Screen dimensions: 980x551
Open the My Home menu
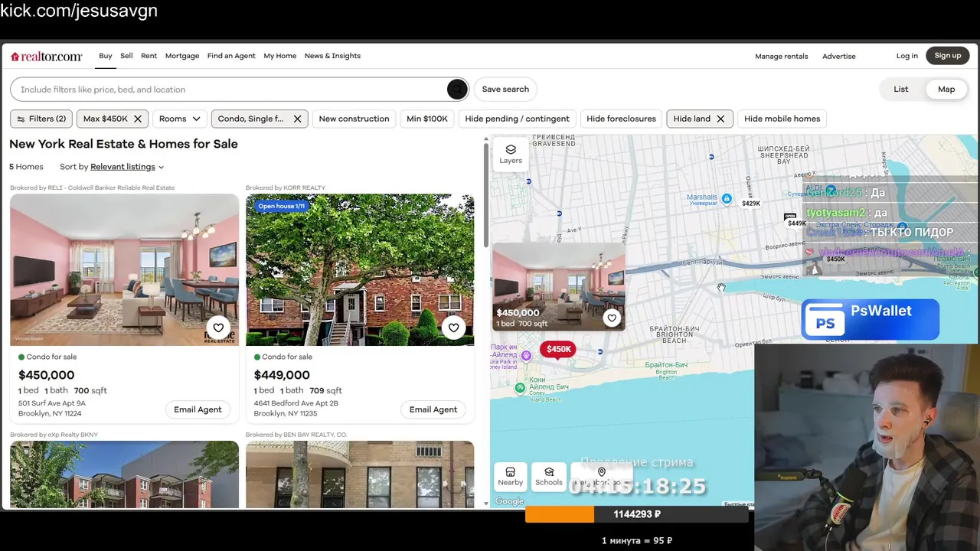pyautogui.click(x=280, y=56)
